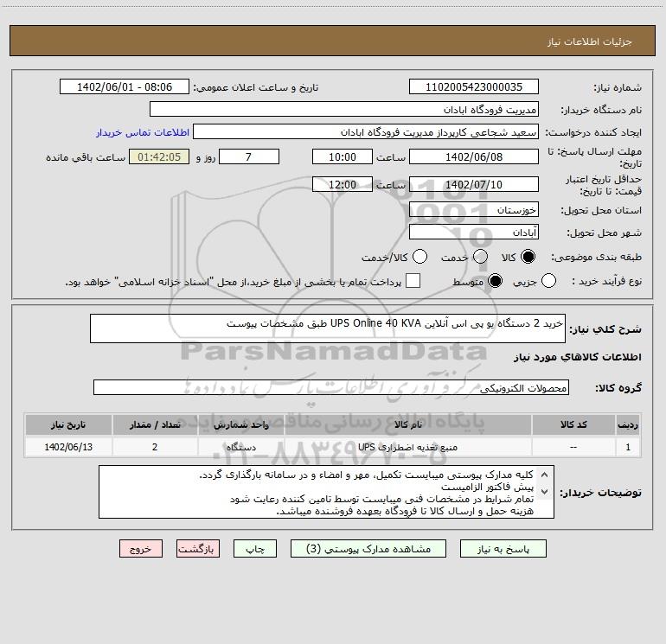Select the خدمت radio button
Image resolution: width=666 pixels, height=644 pixels.
(x=480, y=257)
